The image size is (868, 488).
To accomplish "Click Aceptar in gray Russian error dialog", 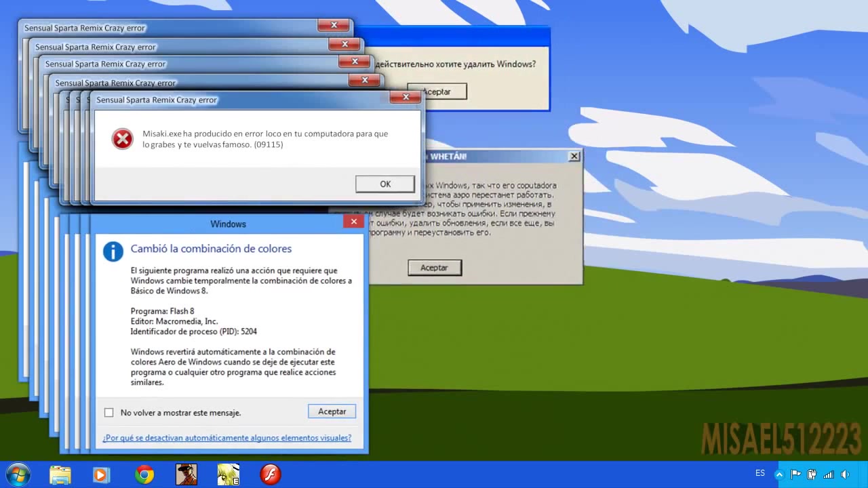I will pyautogui.click(x=434, y=268).
